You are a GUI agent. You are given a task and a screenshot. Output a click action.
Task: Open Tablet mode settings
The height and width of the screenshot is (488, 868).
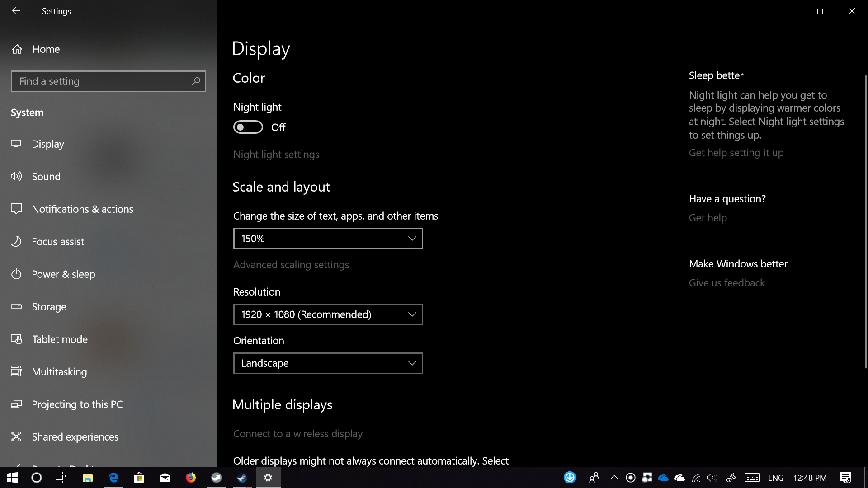60,339
